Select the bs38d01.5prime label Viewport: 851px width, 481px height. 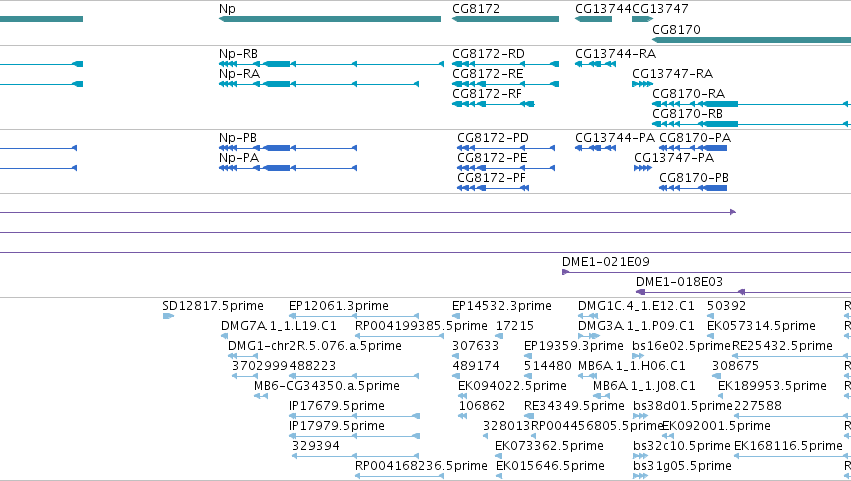pyautogui.click(x=683, y=407)
